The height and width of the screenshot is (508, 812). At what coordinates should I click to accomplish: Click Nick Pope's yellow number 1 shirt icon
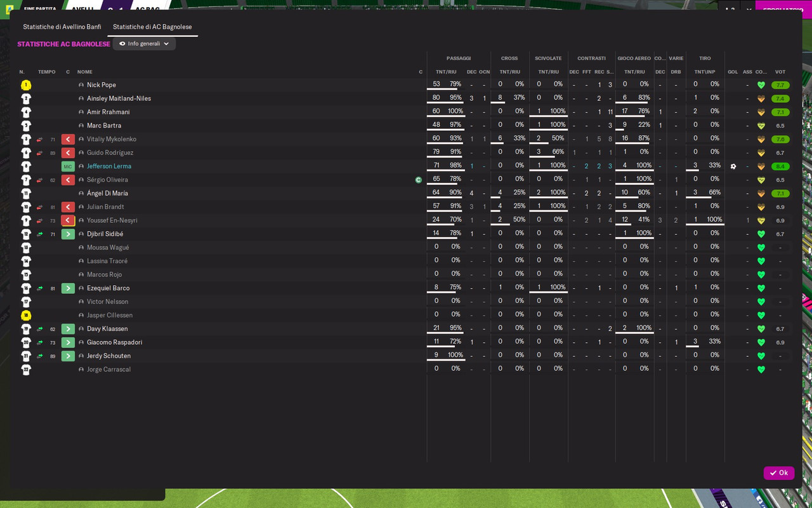(x=26, y=85)
